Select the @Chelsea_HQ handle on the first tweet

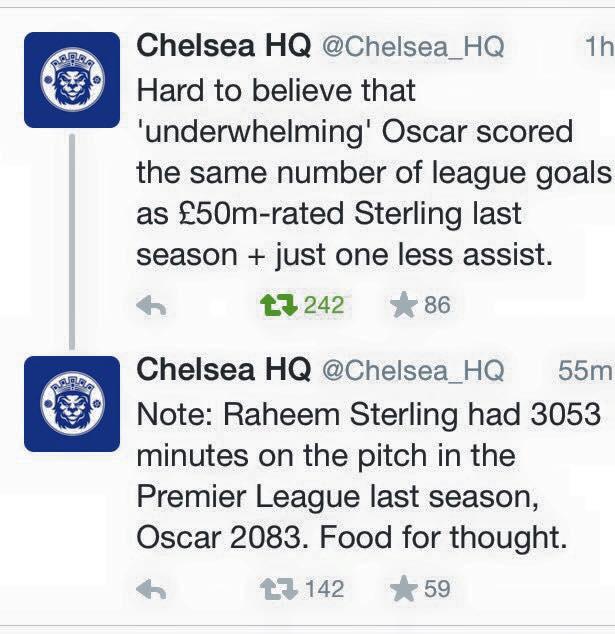pos(413,47)
